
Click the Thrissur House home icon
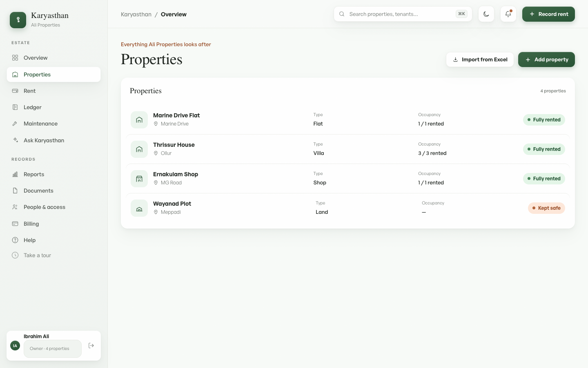139,149
